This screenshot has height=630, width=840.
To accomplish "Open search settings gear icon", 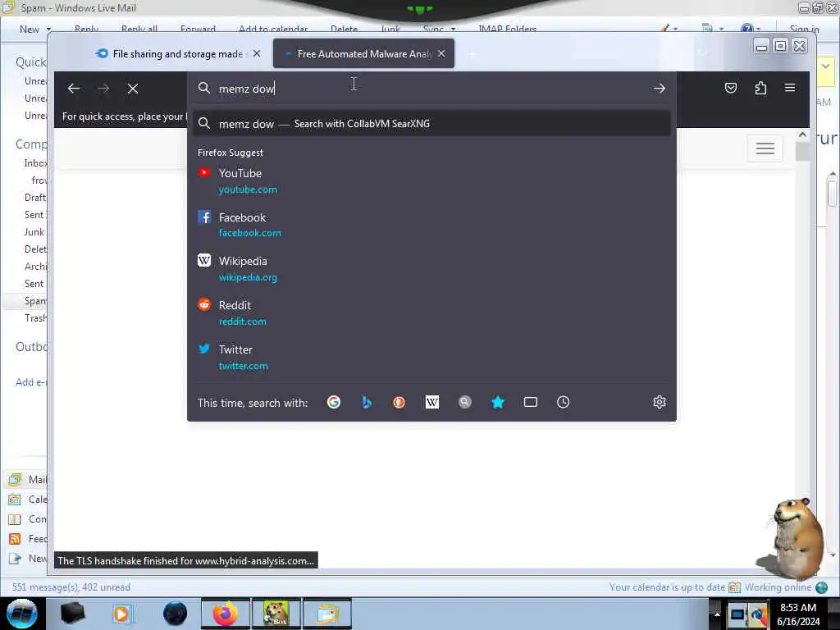I will tap(660, 402).
